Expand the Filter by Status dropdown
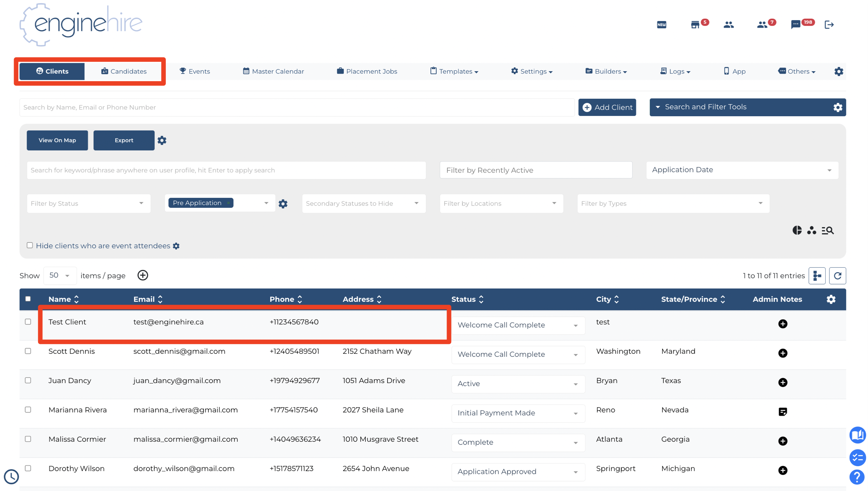The width and height of the screenshot is (868, 491). (88, 203)
